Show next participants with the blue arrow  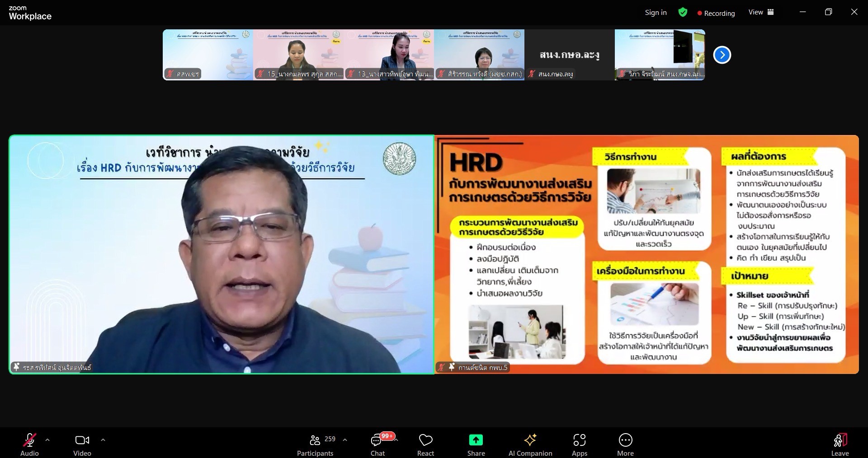tap(722, 55)
